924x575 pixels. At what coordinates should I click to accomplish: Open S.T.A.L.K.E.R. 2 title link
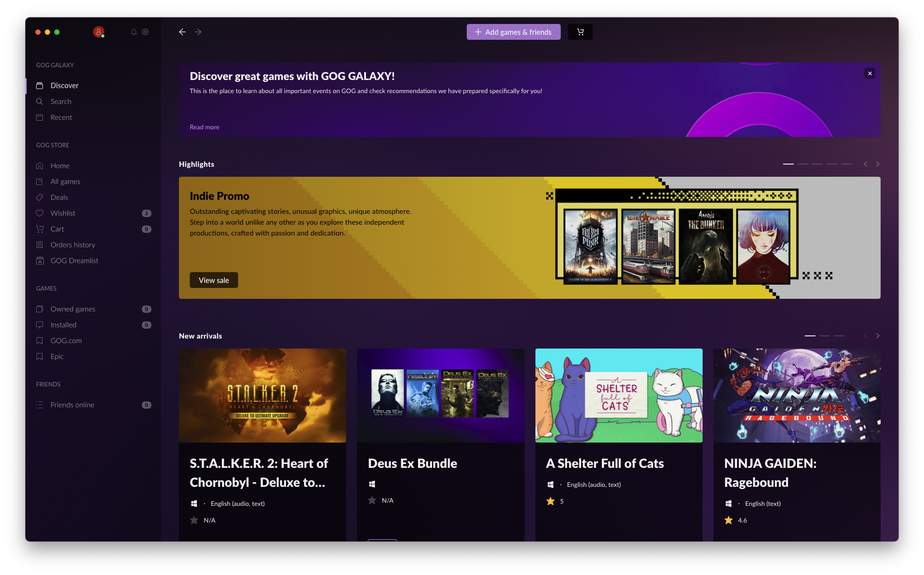[259, 473]
